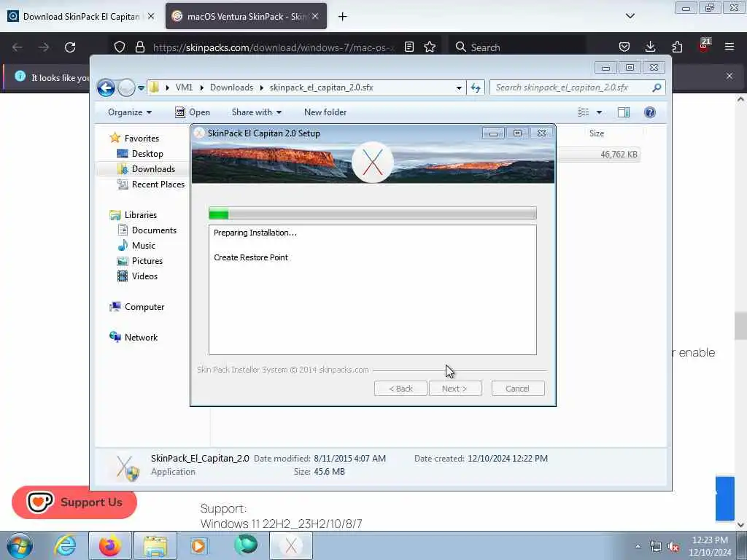Click Cancel in SkinPack setup
The height and width of the screenshot is (560, 747).
tap(518, 389)
